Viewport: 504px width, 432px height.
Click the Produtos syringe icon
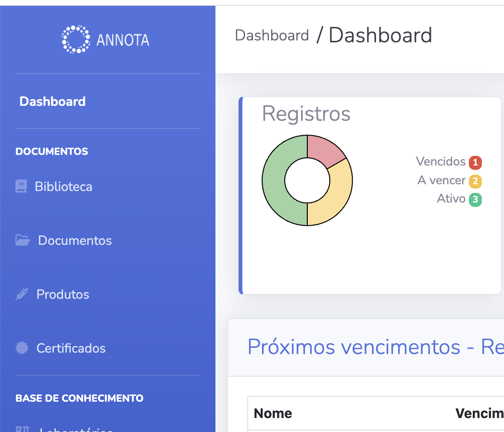click(22, 294)
